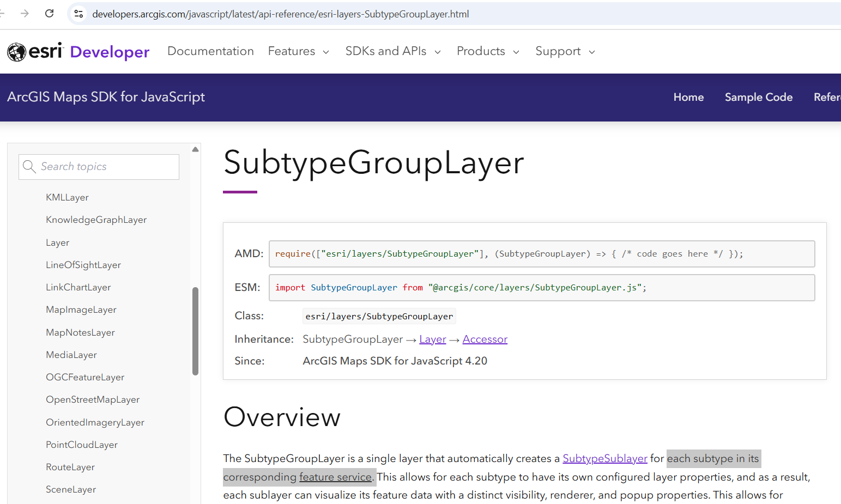Screen dimensions: 841x504
Task: Reload the current page
Action: pyautogui.click(x=49, y=14)
